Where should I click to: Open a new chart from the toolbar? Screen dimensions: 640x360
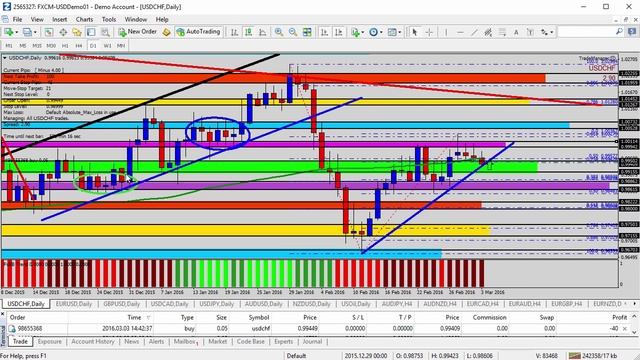[x=8, y=32]
